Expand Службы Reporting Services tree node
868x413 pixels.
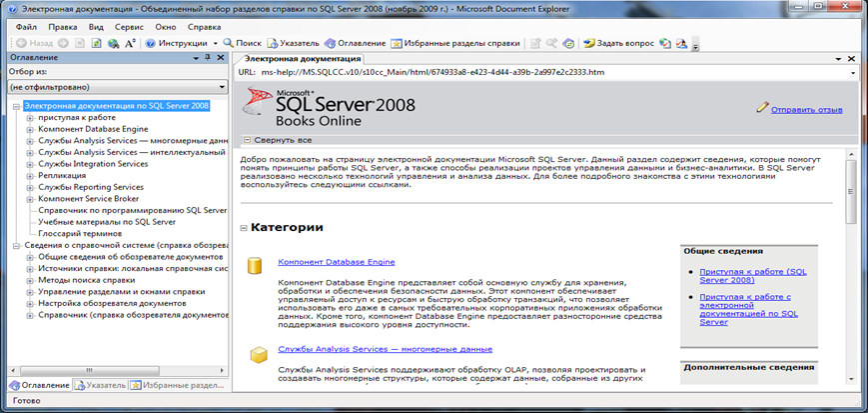(x=30, y=187)
